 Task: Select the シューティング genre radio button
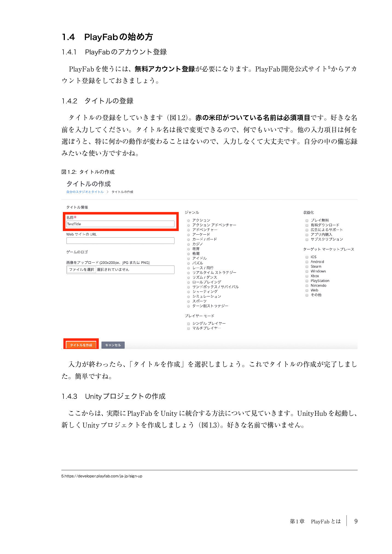[188, 292]
